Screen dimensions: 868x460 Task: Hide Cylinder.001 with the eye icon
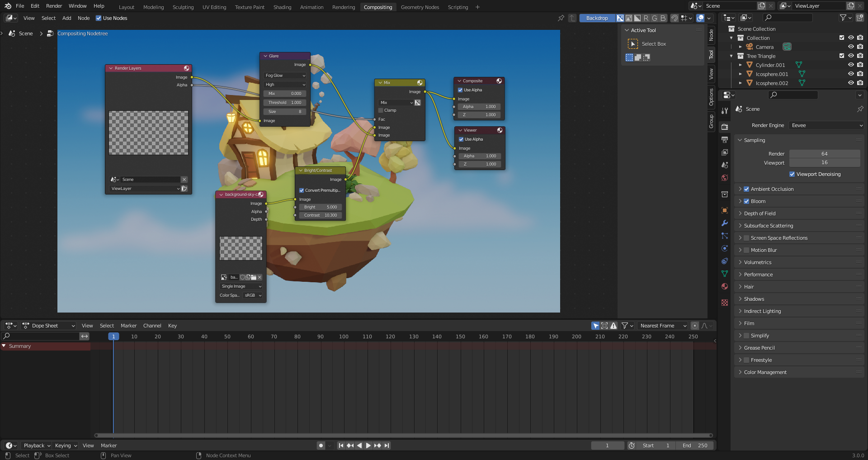pyautogui.click(x=851, y=65)
